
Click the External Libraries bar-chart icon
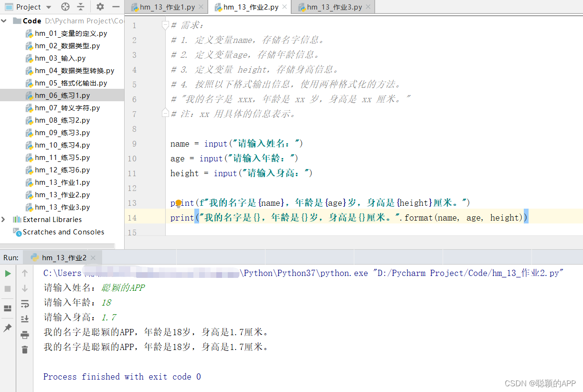pyautogui.click(x=17, y=220)
